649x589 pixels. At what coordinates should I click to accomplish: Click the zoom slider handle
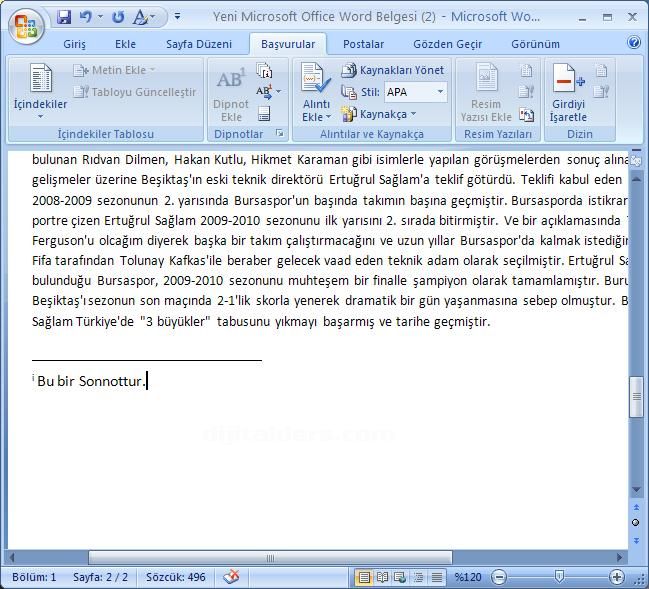click(x=558, y=576)
